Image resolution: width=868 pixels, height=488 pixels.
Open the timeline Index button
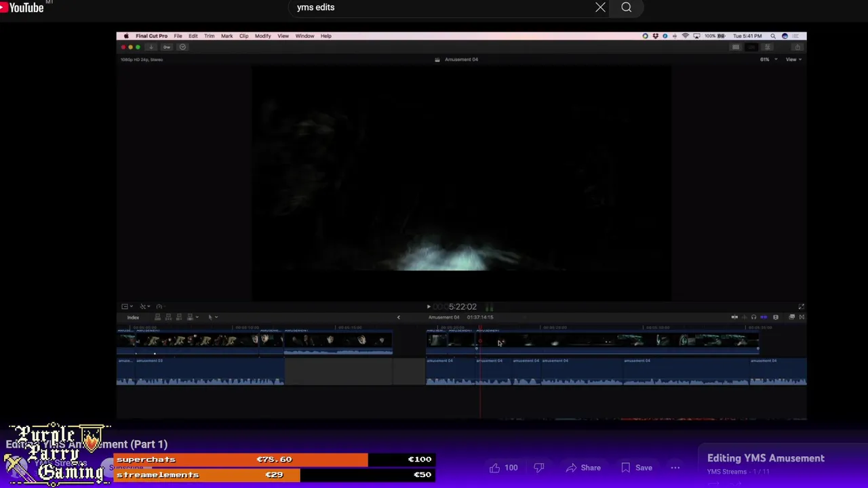[133, 317]
